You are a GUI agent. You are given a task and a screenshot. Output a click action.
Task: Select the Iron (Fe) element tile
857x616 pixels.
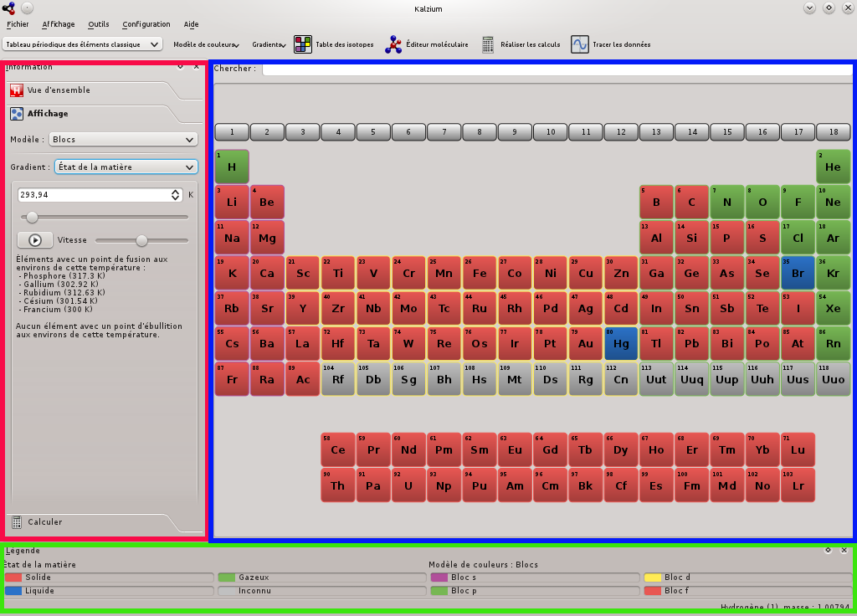[x=480, y=273]
